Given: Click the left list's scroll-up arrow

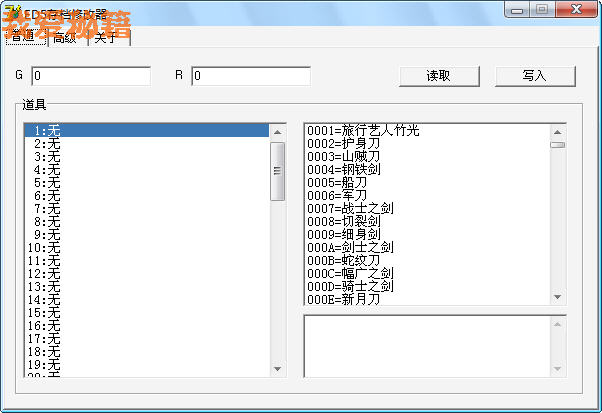Looking at the screenshot, I should [x=278, y=131].
